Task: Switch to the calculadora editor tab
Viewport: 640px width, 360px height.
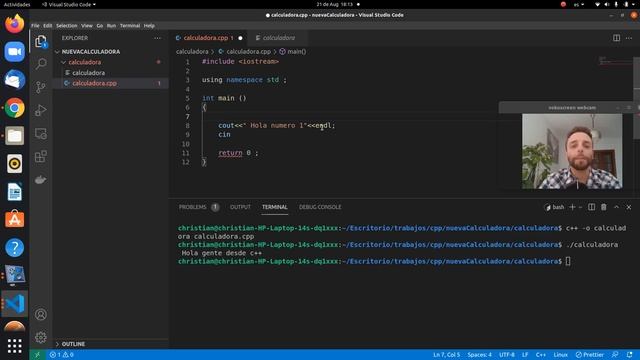Action: click(x=278, y=38)
